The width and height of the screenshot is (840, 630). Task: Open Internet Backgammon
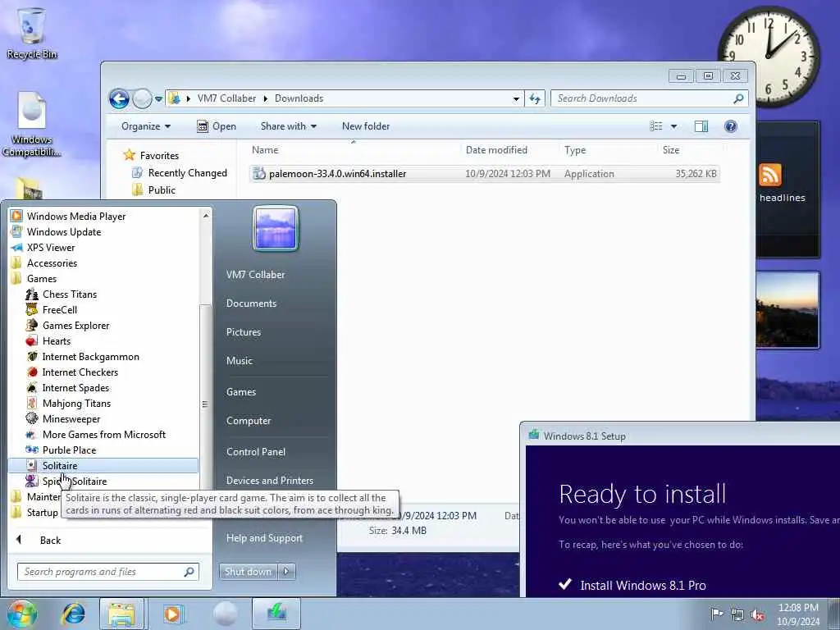point(90,356)
